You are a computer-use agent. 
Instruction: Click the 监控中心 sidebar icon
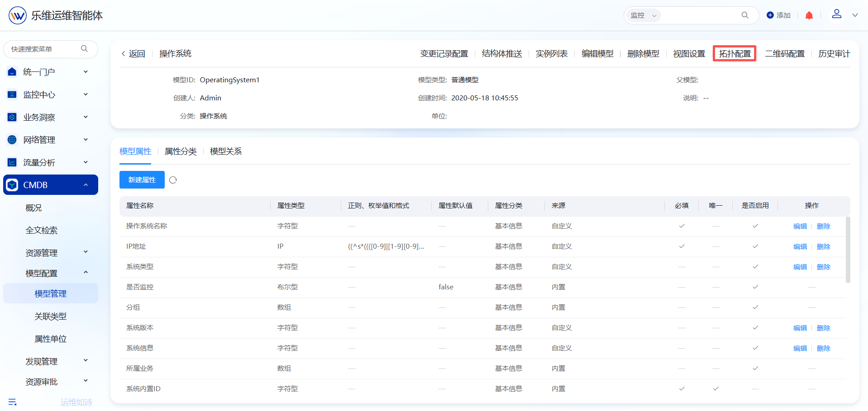click(12, 94)
